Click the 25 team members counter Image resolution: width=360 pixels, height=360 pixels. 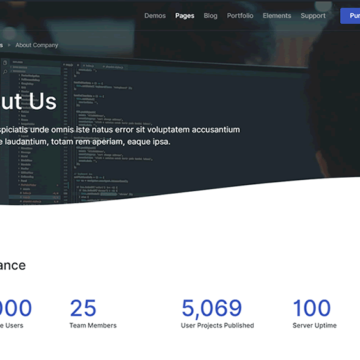pos(83,308)
